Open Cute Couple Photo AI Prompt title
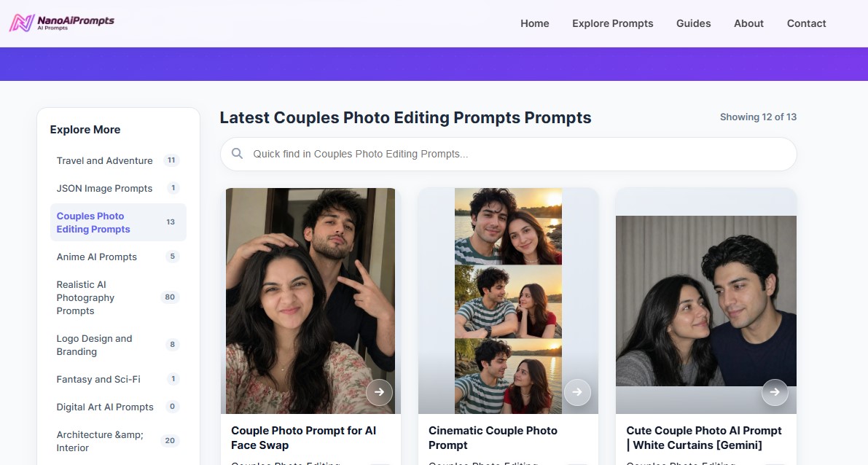 704,438
